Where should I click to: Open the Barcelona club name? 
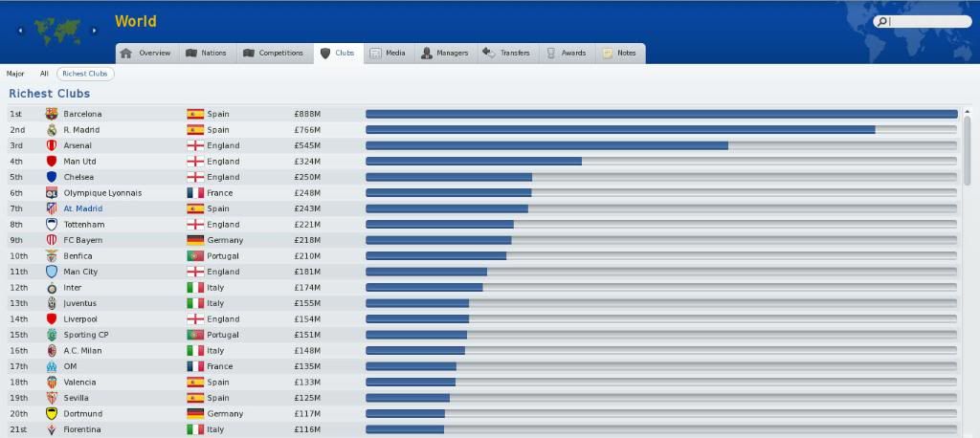point(82,114)
